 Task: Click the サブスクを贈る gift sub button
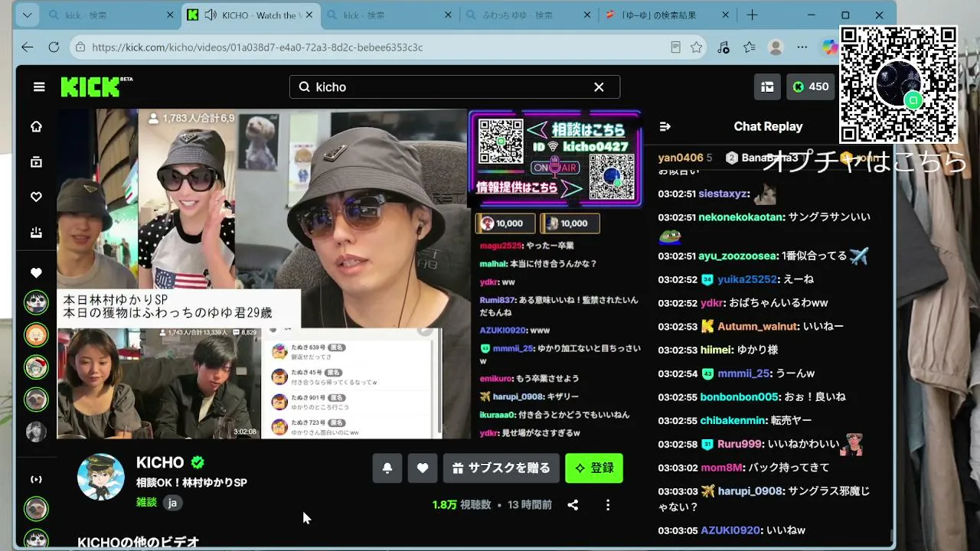501,468
